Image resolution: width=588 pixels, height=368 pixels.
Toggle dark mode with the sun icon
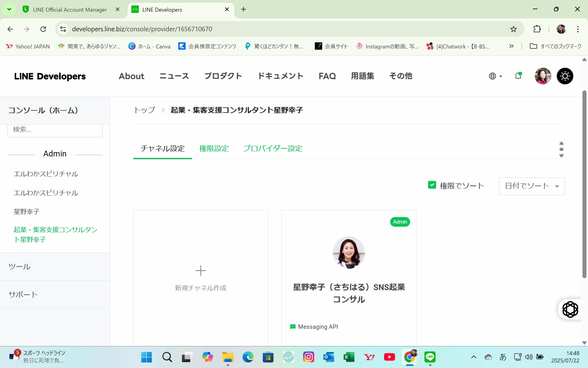tap(565, 76)
